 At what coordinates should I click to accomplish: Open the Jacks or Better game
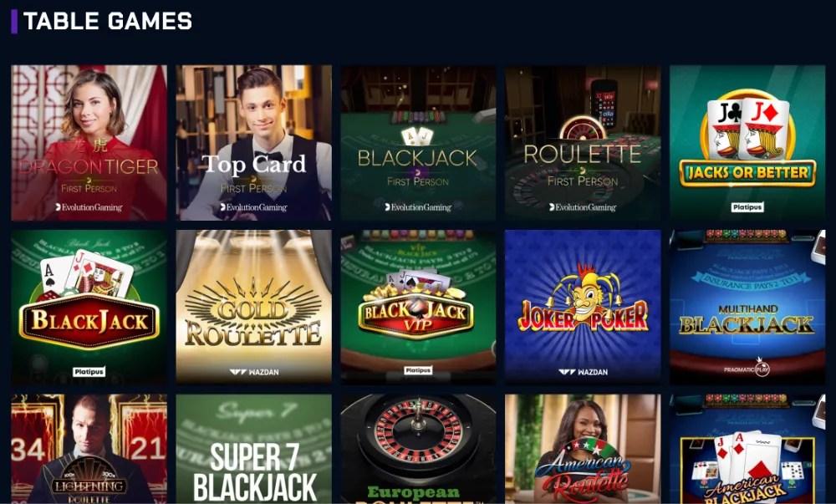click(x=747, y=143)
